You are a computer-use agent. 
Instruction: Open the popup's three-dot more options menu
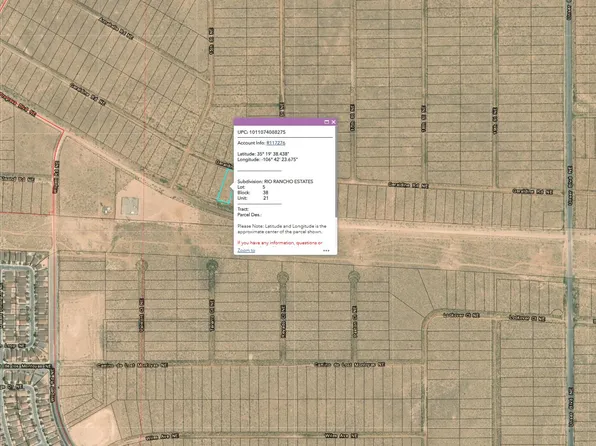[326, 251]
